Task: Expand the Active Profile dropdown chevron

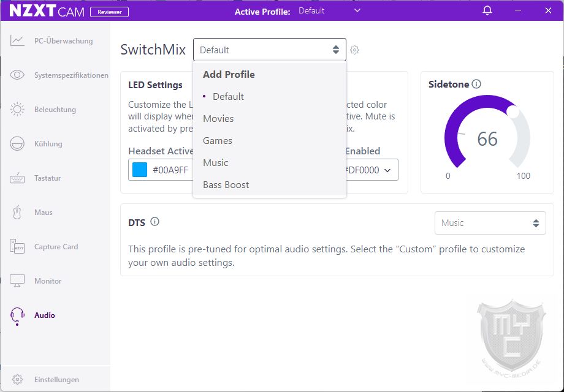Action: point(357,10)
